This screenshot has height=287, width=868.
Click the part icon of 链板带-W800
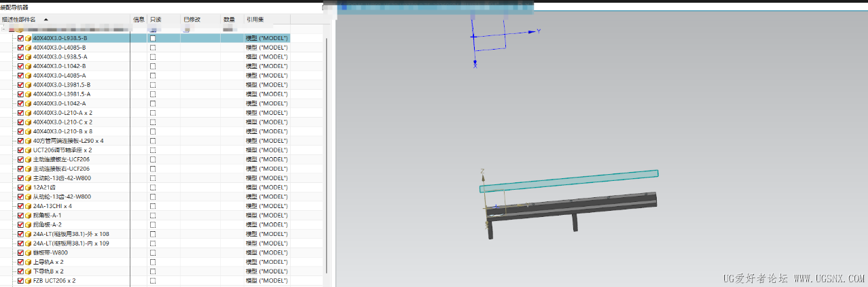29,252
